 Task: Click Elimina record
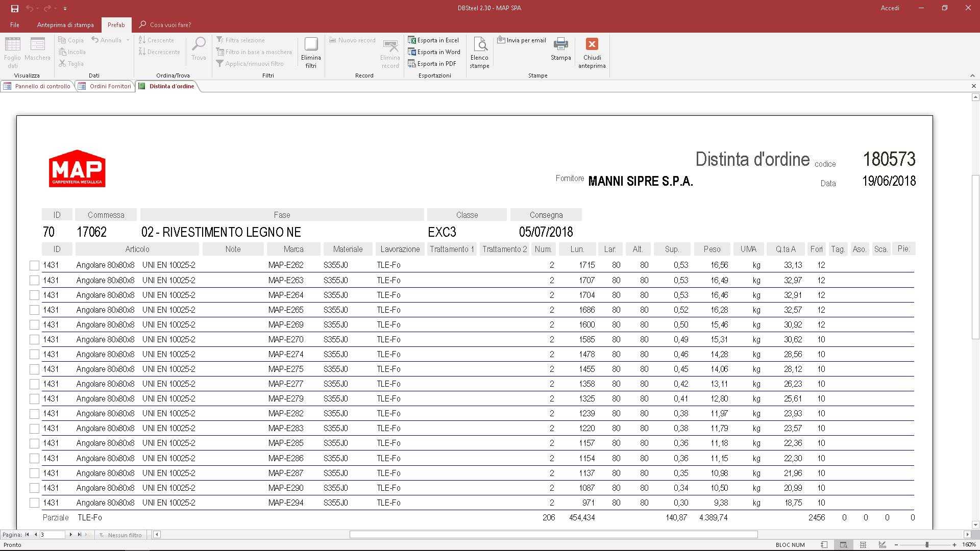click(x=390, y=54)
